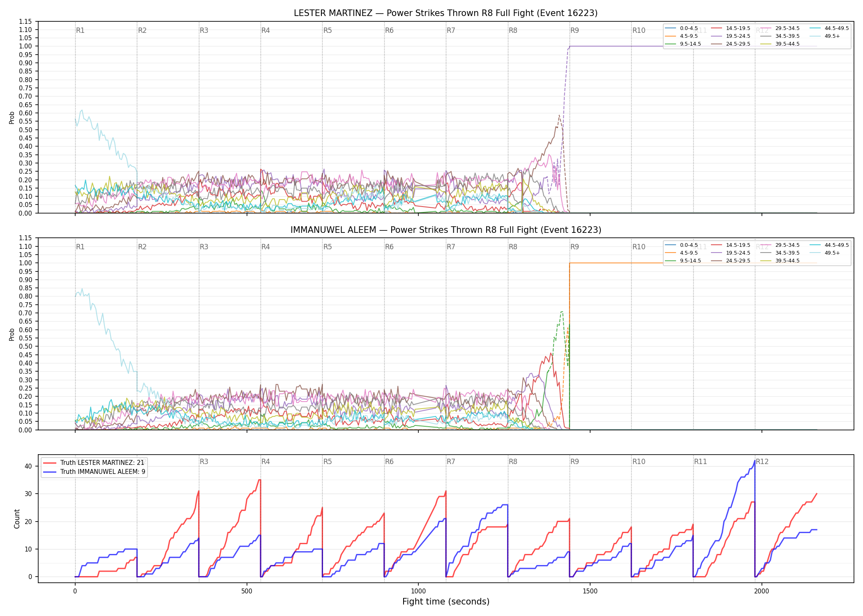The width and height of the screenshot is (863, 616).
Task: Select '44.5-49.5' legend entry in Lester Martinez chart
Action: pyautogui.click(x=829, y=28)
